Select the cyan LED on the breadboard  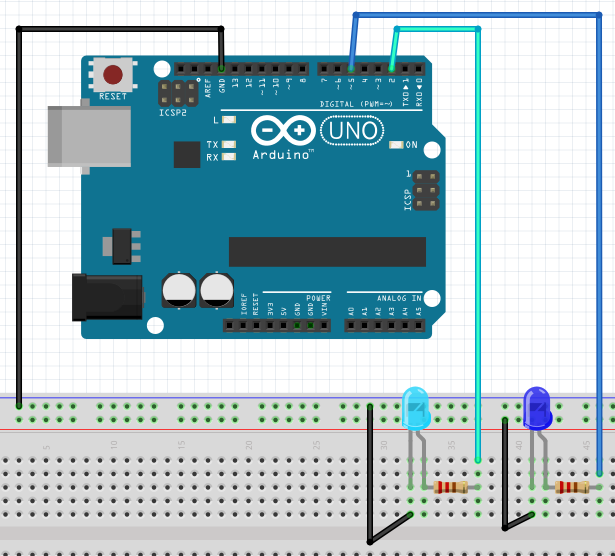pyautogui.click(x=415, y=407)
